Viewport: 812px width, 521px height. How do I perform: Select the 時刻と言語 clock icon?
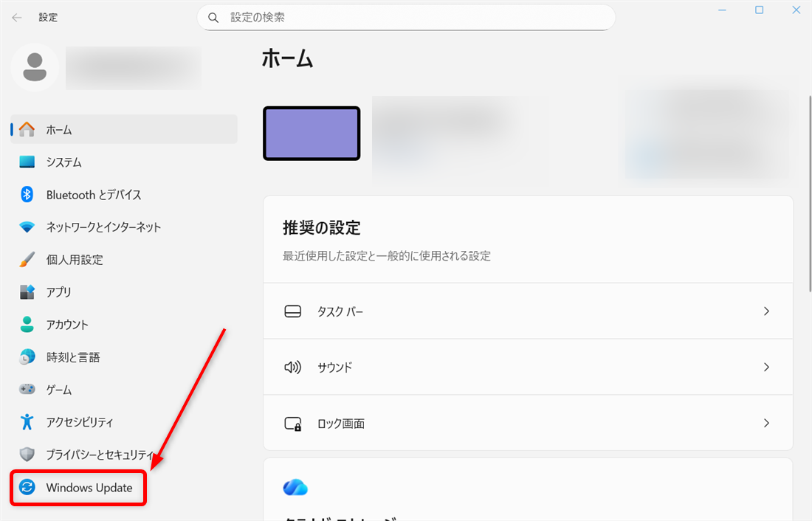[x=27, y=356]
